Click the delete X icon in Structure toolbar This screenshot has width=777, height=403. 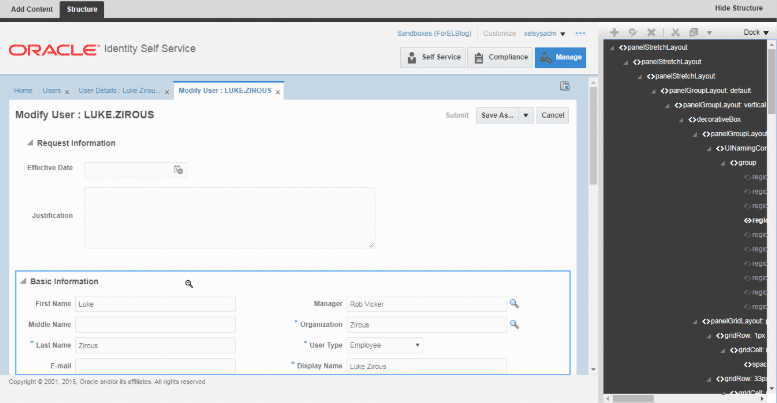(651, 32)
